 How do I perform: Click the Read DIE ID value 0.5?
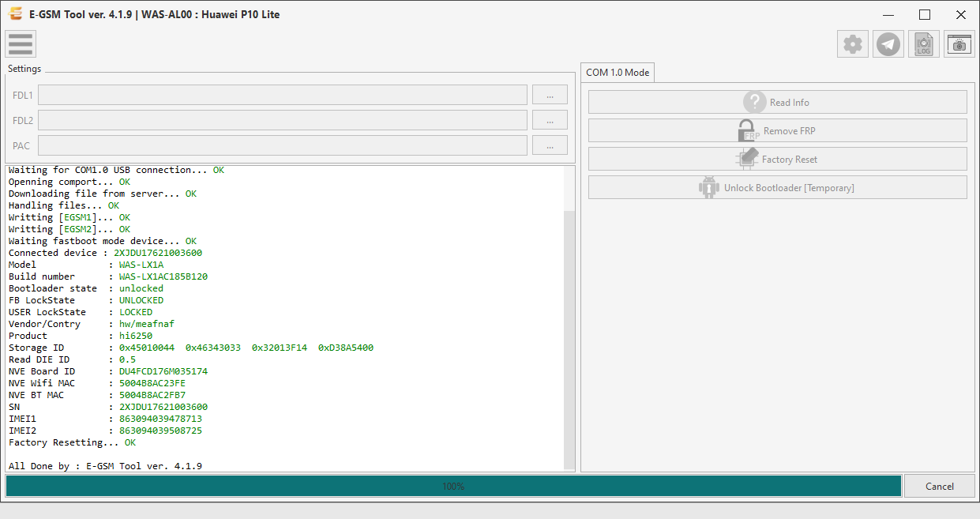coord(128,359)
